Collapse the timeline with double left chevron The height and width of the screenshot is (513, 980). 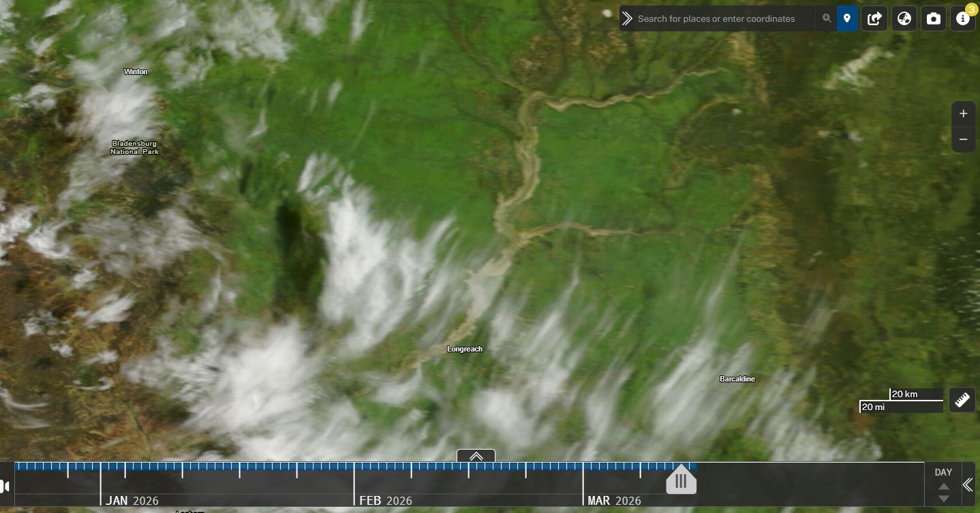(967, 484)
